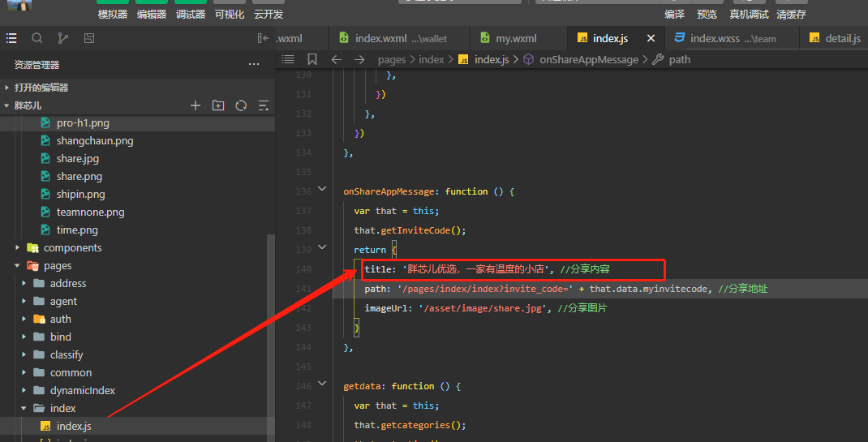The height and width of the screenshot is (442, 868).
Task: Toggle the 模拟器 simulator panel
Action: (113, 14)
